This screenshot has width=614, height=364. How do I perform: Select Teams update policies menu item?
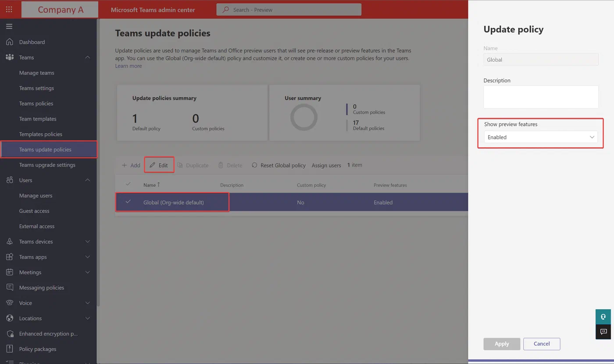click(49, 150)
